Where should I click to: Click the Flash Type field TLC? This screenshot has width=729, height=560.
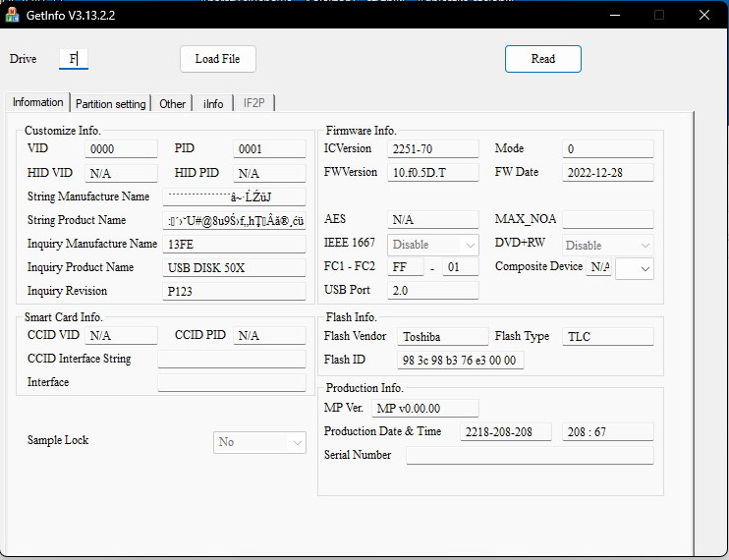608,337
